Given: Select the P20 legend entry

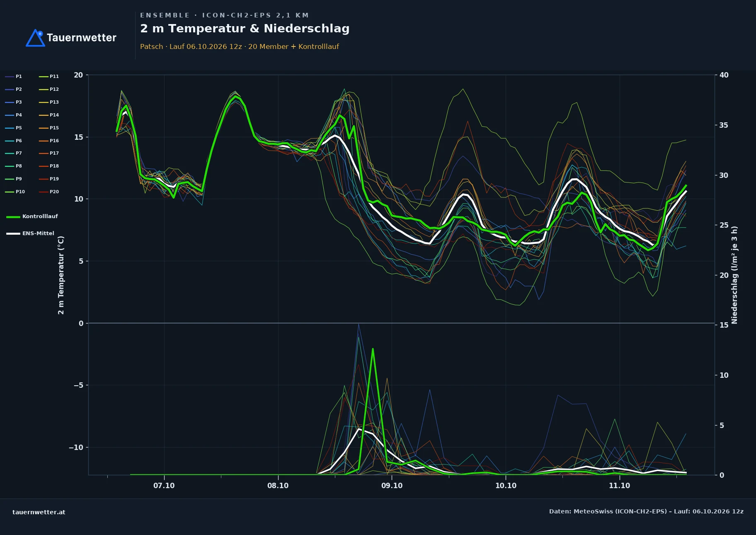Looking at the screenshot, I should [x=49, y=192].
